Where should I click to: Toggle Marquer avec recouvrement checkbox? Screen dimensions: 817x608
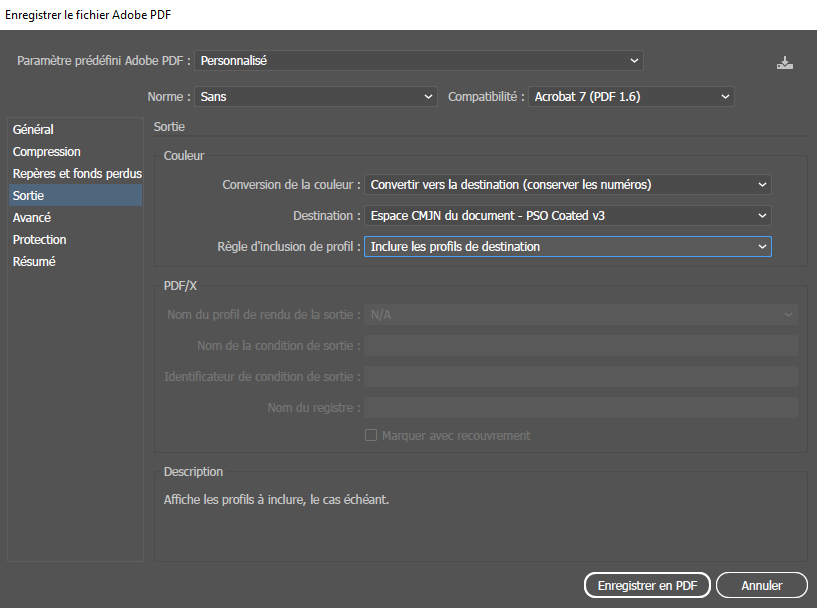(x=371, y=436)
